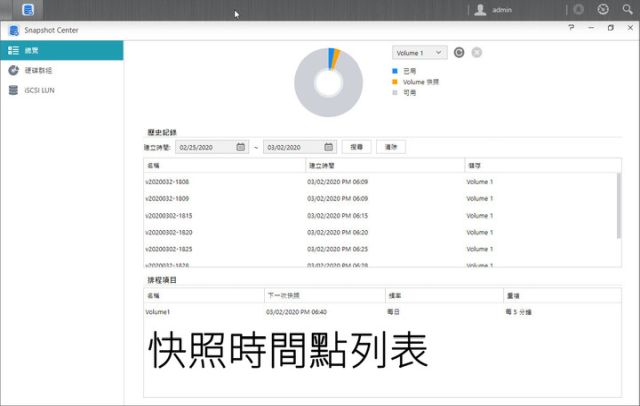Open the resource monitor gauge icon

tap(603, 9)
